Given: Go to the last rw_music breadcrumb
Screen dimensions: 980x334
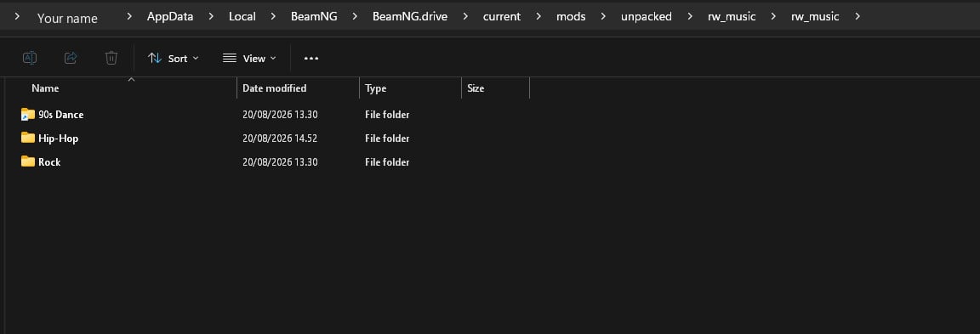Looking at the screenshot, I should [815, 17].
